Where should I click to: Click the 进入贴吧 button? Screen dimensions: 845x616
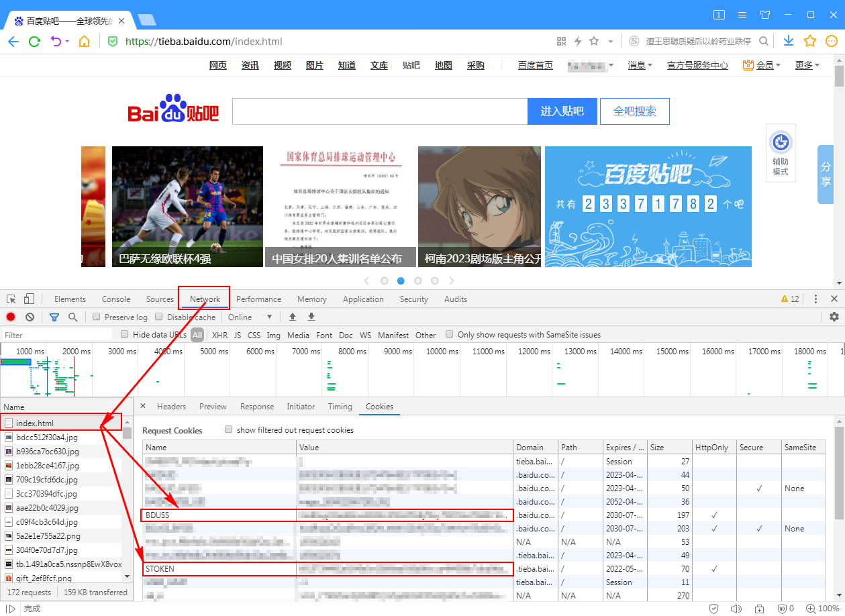[562, 111]
